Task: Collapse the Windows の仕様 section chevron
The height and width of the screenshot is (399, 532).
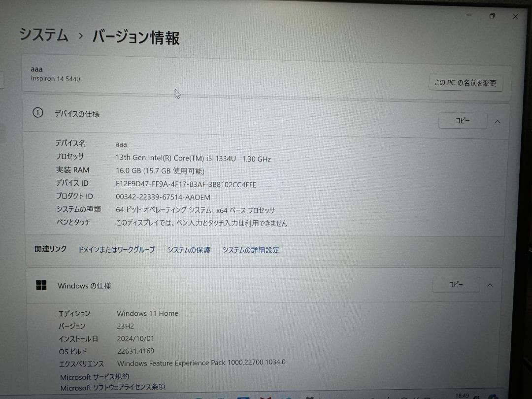Action: (490, 285)
